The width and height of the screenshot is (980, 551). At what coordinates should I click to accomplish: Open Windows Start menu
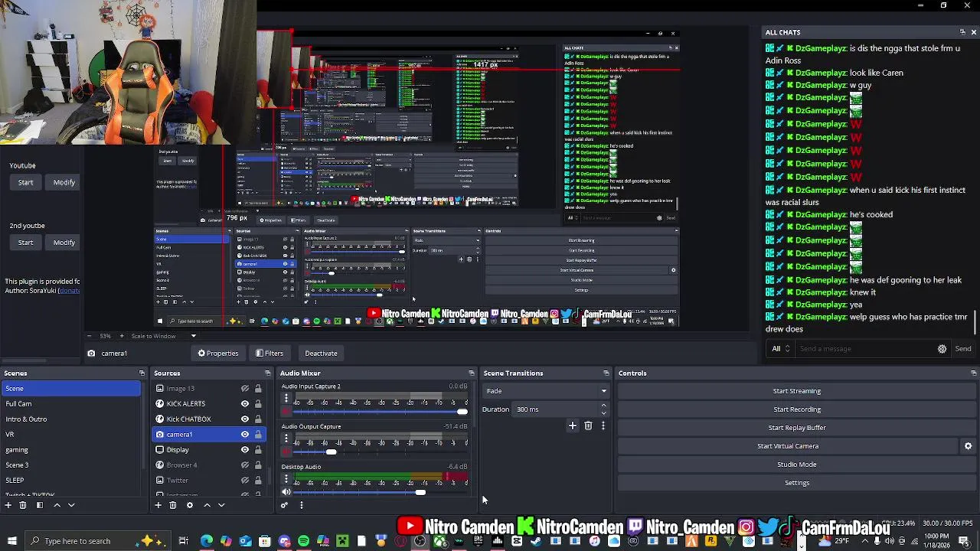[x=11, y=541]
